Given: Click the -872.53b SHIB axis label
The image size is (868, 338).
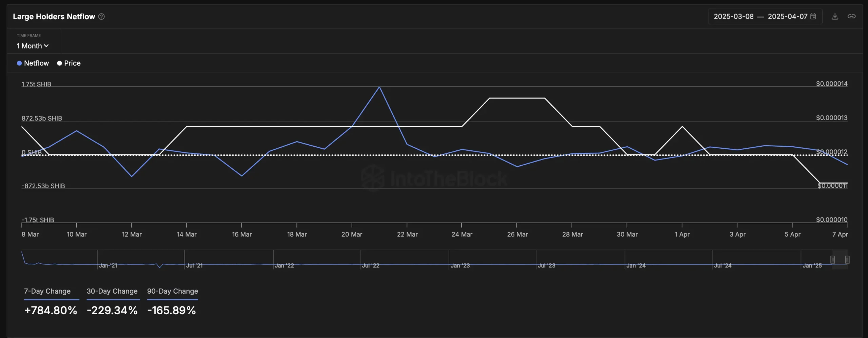Looking at the screenshot, I should click(x=43, y=186).
